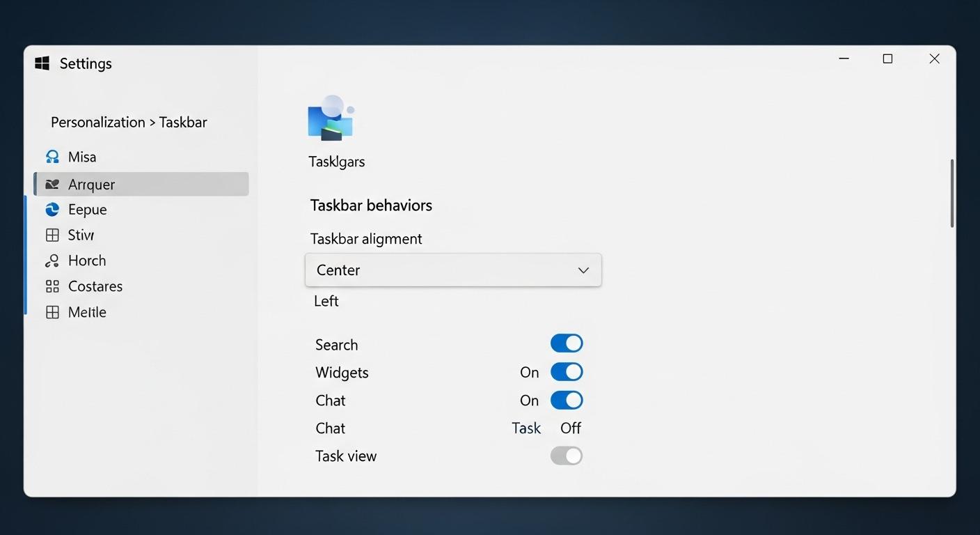The width and height of the screenshot is (980, 535).
Task: Click the Taskbar behaviors heading
Action: point(371,205)
